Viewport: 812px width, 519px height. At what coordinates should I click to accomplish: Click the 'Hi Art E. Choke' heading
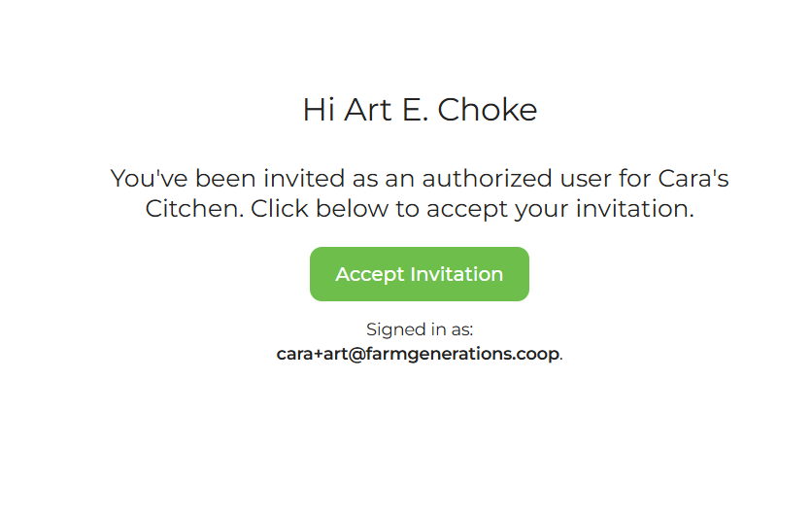[x=420, y=110]
